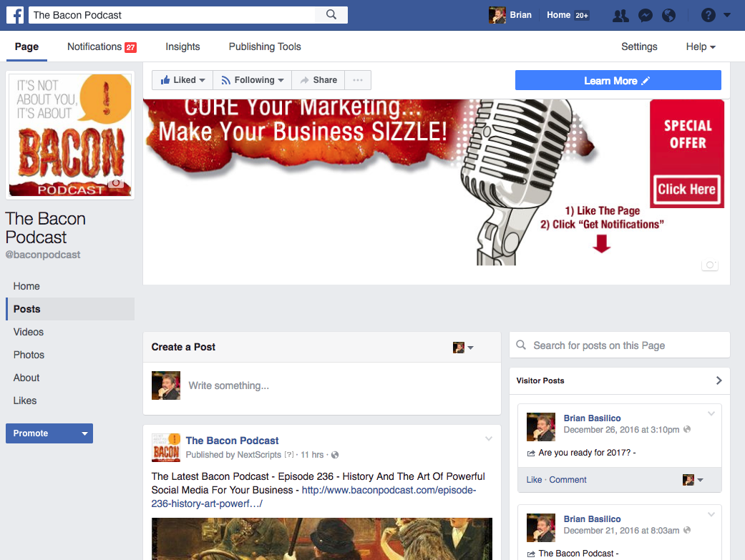Image resolution: width=745 pixels, height=560 pixels.
Task: Select Posts in the left sidebar
Action: [x=70, y=309]
